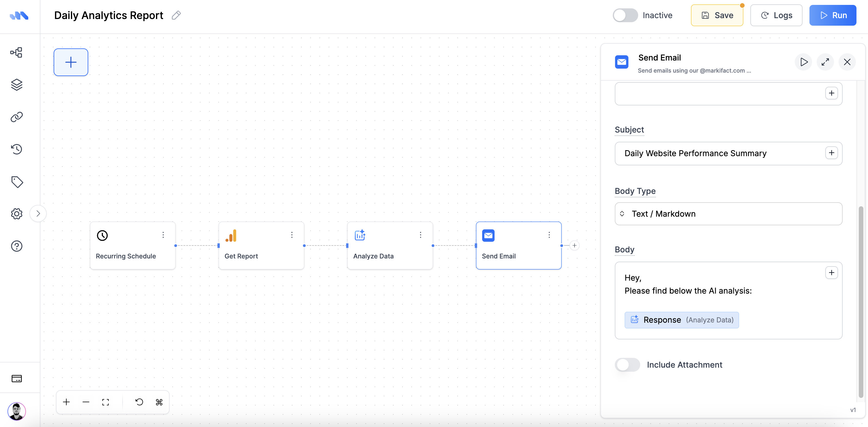Click the undo arrow in canvas controls
868x427 pixels.
click(139, 402)
